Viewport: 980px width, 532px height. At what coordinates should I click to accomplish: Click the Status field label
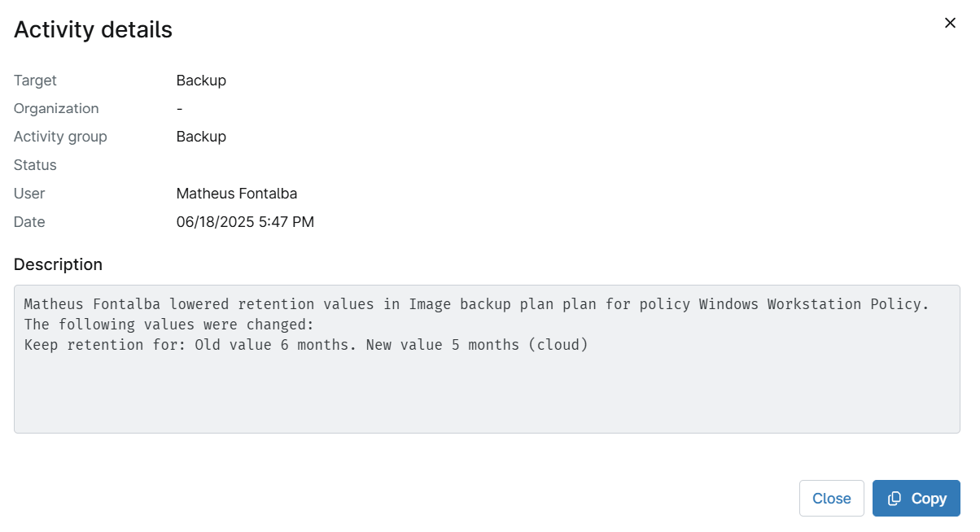35,165
